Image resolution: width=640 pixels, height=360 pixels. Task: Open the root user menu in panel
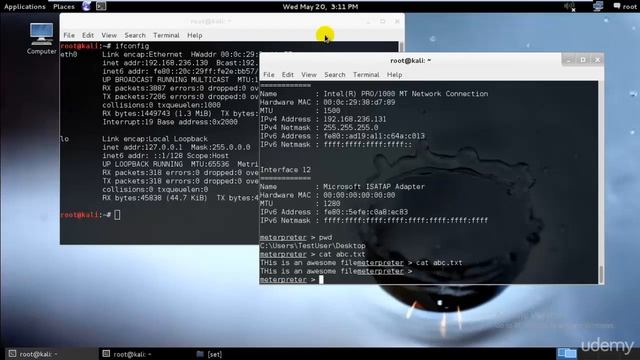pos(625,7)
